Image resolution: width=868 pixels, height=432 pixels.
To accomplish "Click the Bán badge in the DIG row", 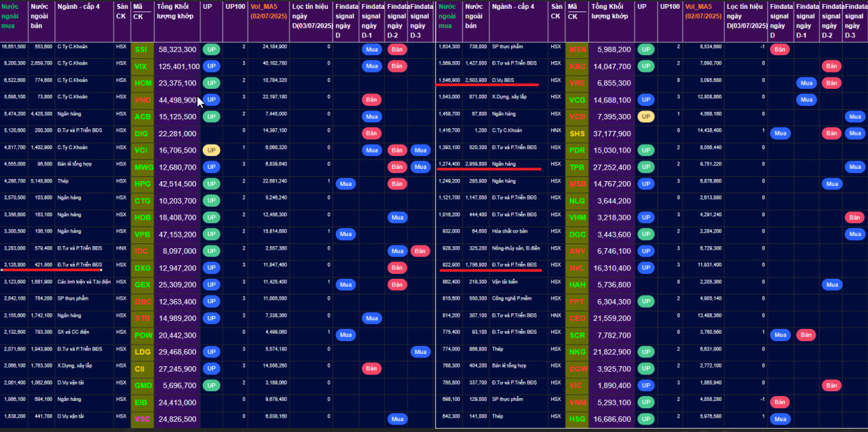I will point(371,133).
